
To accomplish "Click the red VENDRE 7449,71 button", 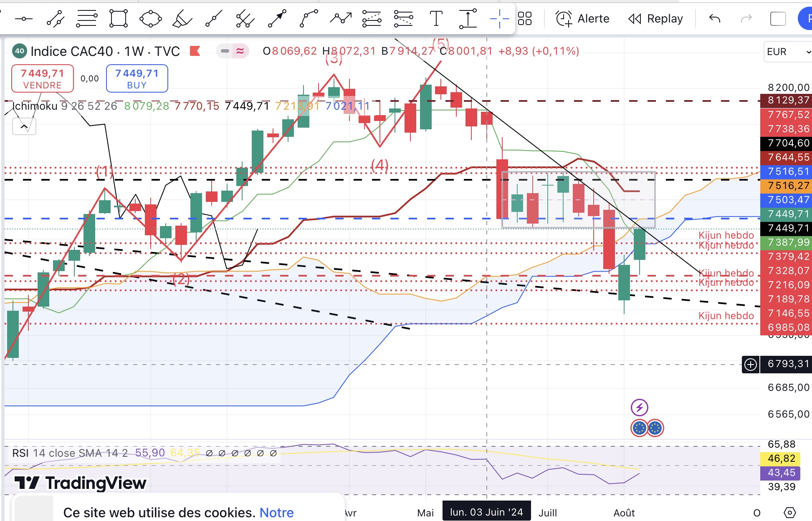I will [43, 78].
